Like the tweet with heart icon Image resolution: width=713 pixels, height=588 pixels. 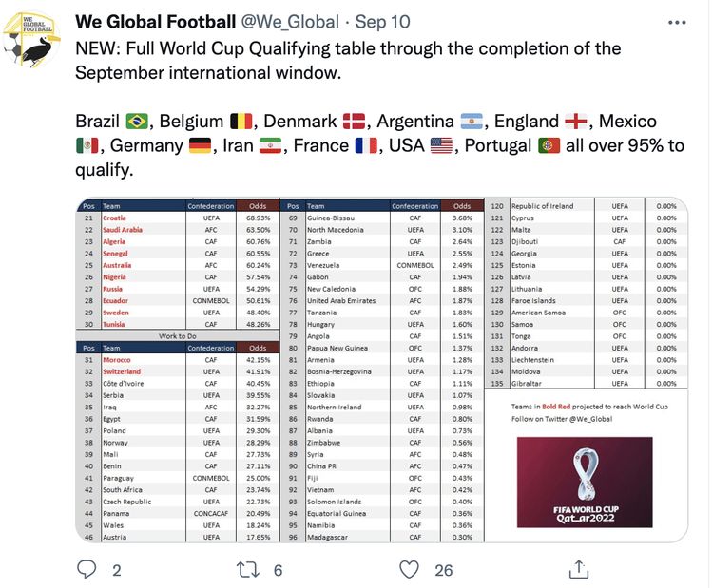click(x=410, y=568)
